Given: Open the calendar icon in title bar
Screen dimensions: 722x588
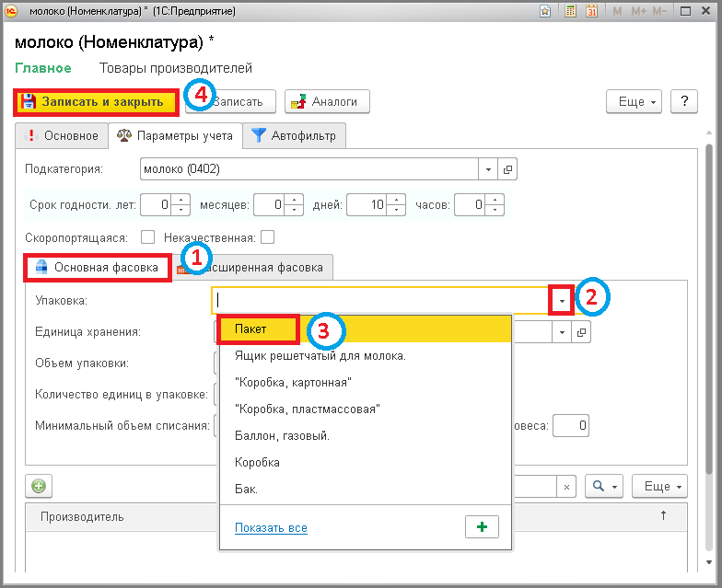Looking at the screenshot, I should (591, 11).
